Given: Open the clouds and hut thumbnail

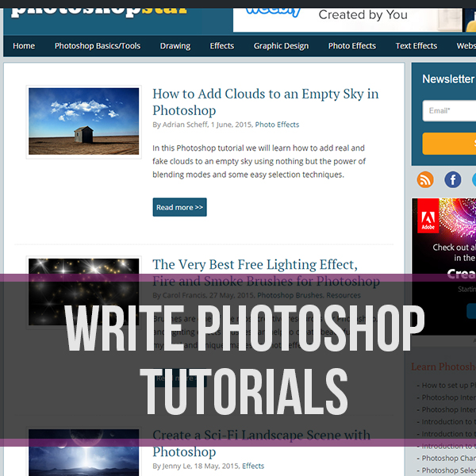Looking at the screenshot, I should [x=84, y=121].
